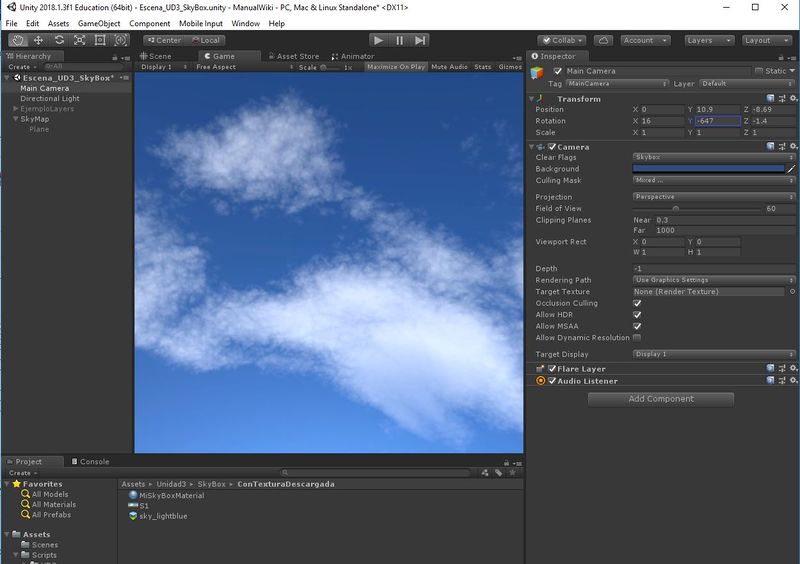Select MiSkyBoxMaterial asset

(166, 495)
